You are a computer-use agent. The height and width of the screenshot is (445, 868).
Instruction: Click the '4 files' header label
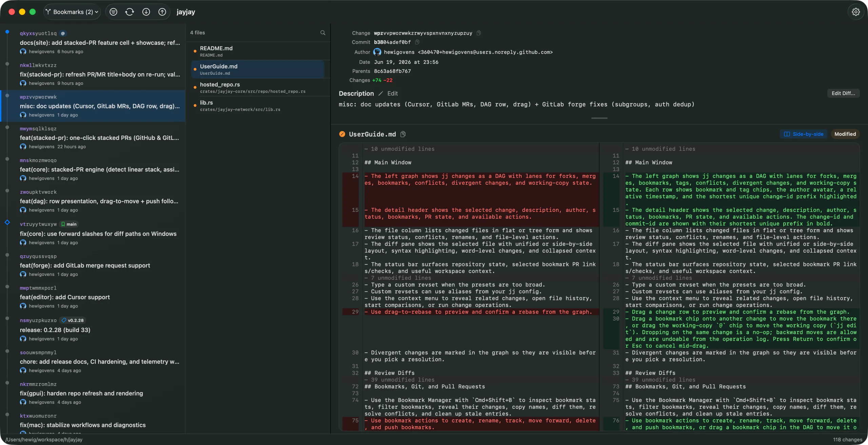tap(197, 33)
